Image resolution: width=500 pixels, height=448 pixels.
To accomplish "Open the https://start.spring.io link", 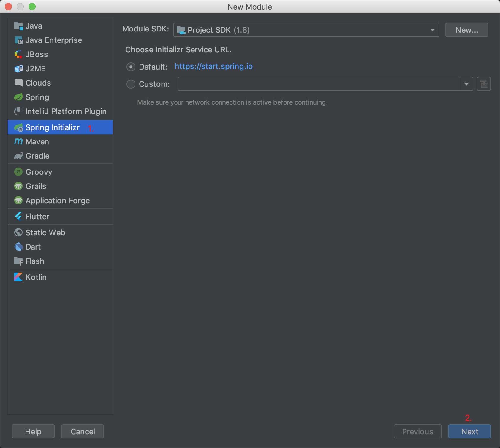I will point(213,66).
